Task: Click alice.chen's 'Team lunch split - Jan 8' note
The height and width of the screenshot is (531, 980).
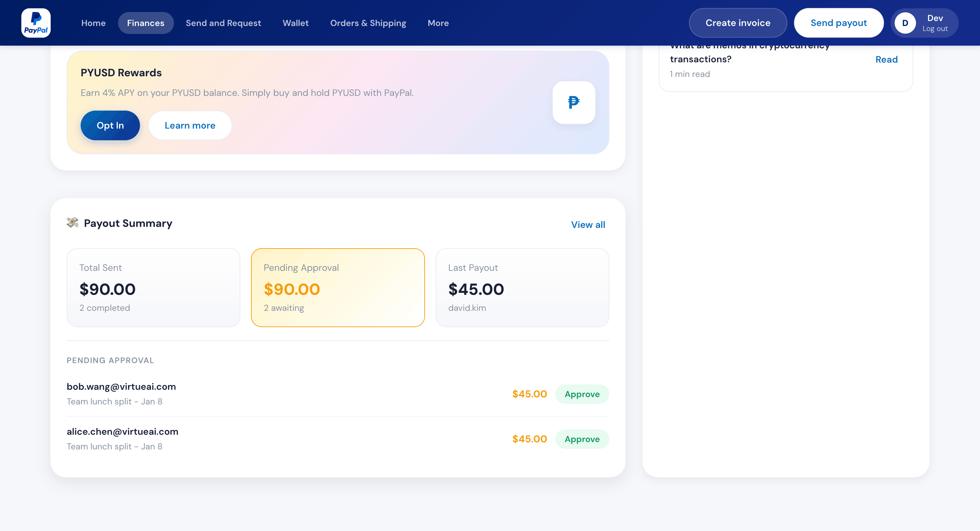Action: pos(115,446)
